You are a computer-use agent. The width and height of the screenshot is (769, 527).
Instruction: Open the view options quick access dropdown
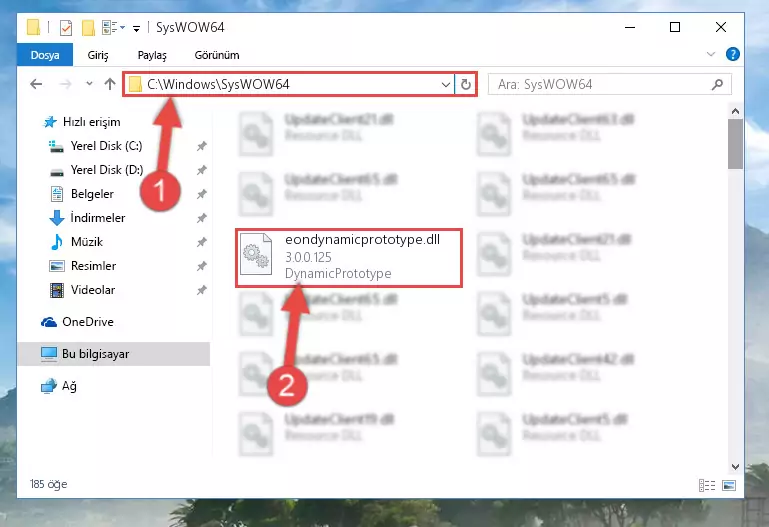pyautogui.click(x=113, y=27)
